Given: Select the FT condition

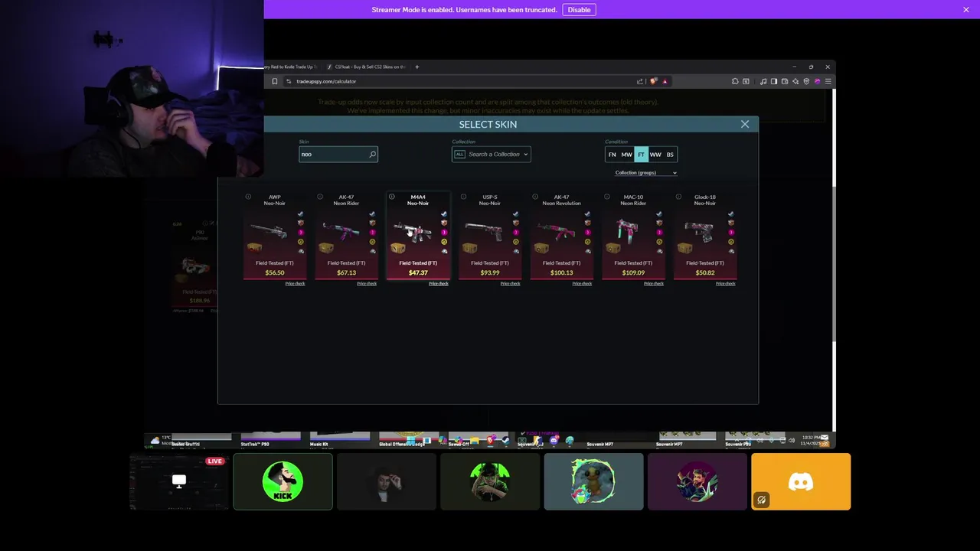Looking at the screenshot, I should [641, 155].
